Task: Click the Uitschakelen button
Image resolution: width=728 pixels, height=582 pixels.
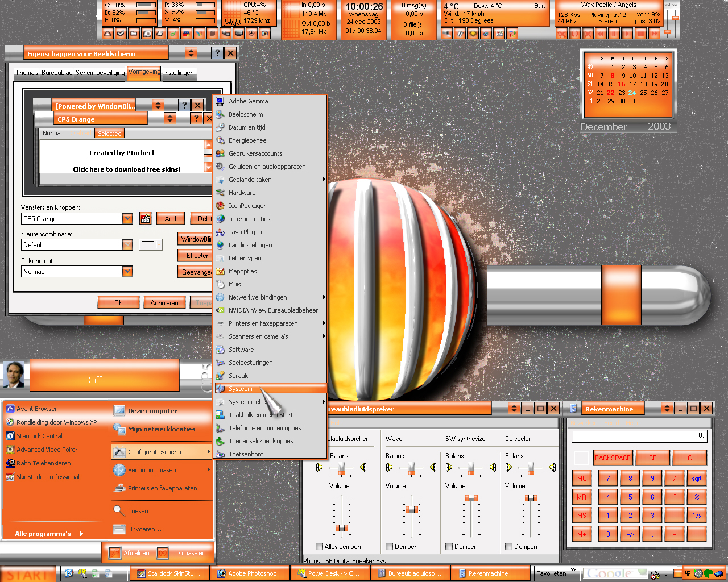Action: coord(181,553)
